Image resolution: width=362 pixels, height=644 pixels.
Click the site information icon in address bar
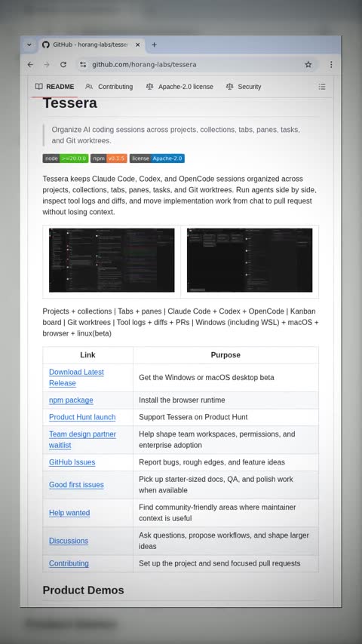[83, 65]
